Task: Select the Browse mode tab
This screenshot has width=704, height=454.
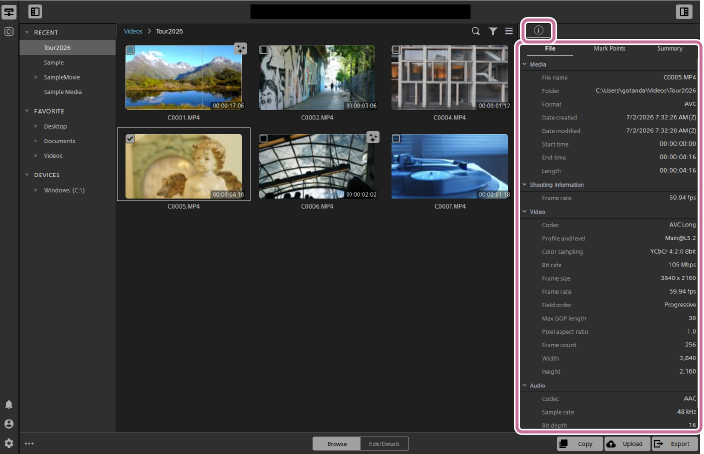Action: [x=337, y=444]
